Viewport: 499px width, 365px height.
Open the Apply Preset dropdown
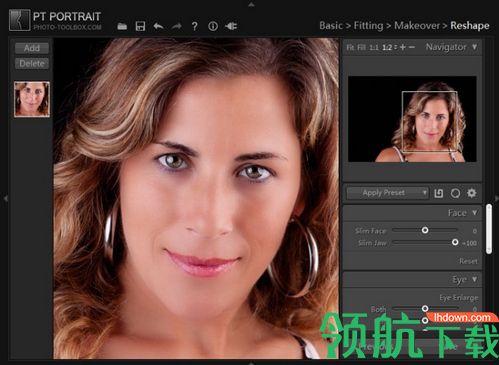click(387, 193)
